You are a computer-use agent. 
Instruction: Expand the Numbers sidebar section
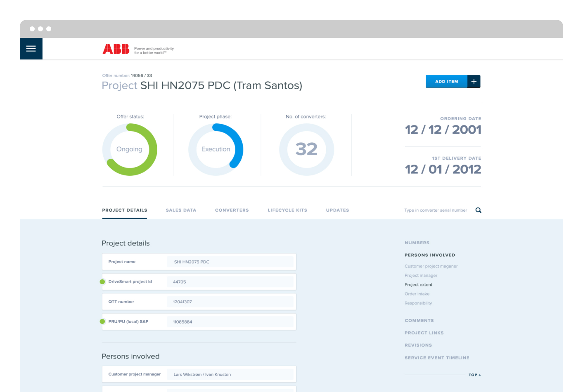tap(417, 243)
